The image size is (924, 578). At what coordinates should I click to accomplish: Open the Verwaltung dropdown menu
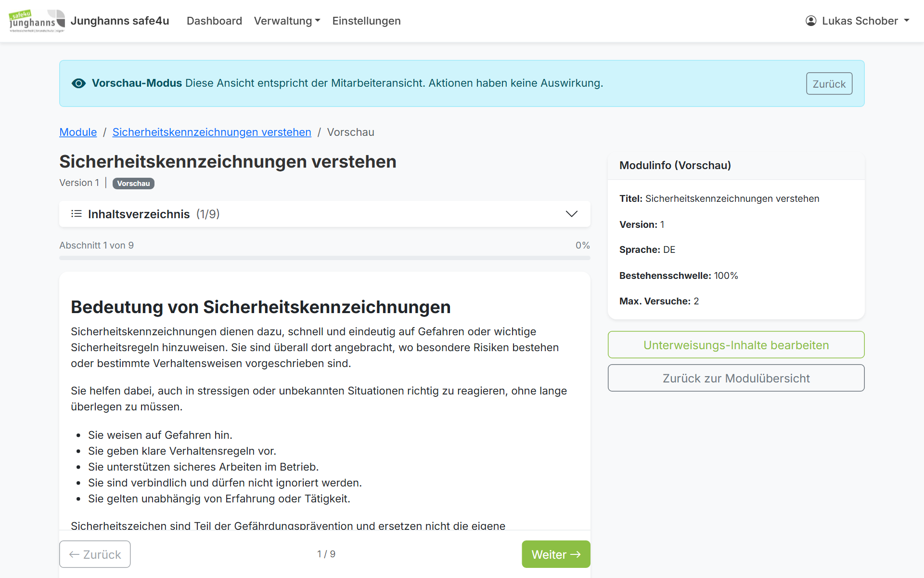(x=287, y=21)
